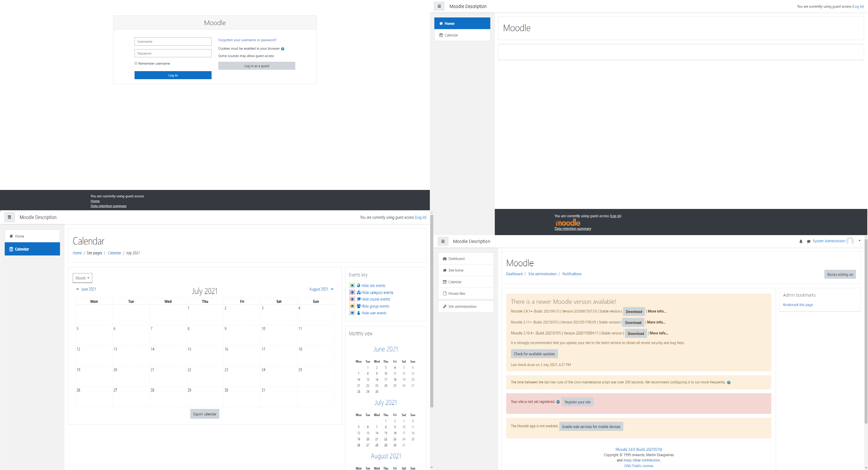Click hamburger menu in calendar page header
This screenshot has height=470, width=868.
(x=9, y=217)
